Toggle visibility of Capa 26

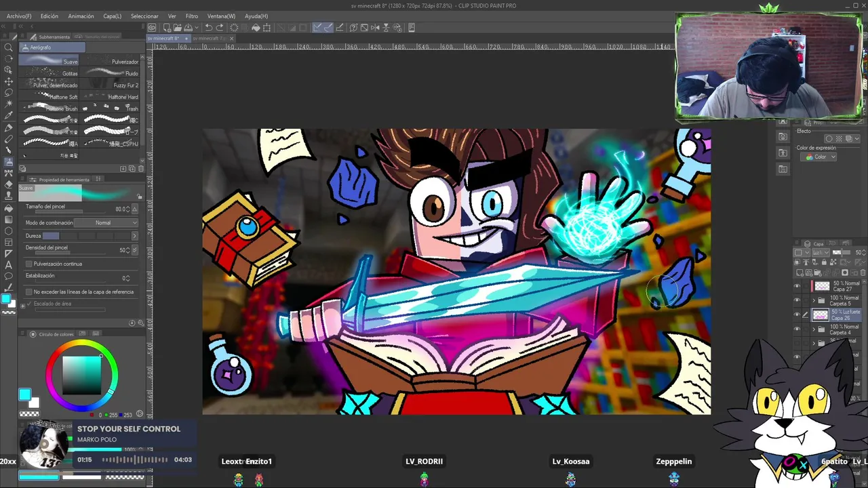pyautogui.click(x=797, y=315)
